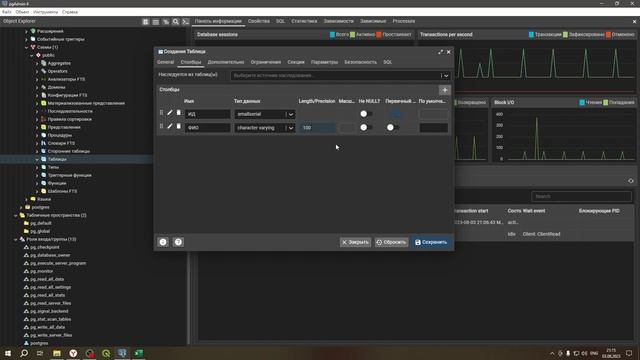The height and width of the screenshot is (360, 640).
Task: Click the Сохранить button
Action: (431, 242)
